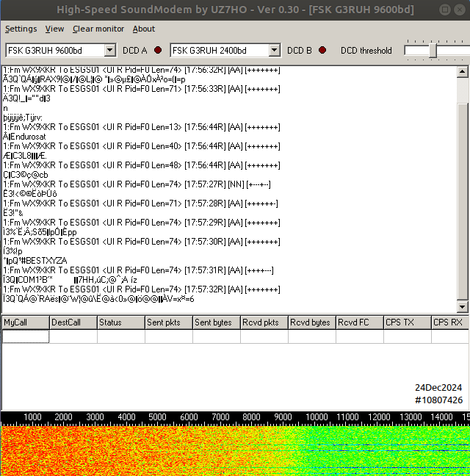This screenshot has height=476, width=470.
Task: Open the Settings menu
Action: point(21,29)
